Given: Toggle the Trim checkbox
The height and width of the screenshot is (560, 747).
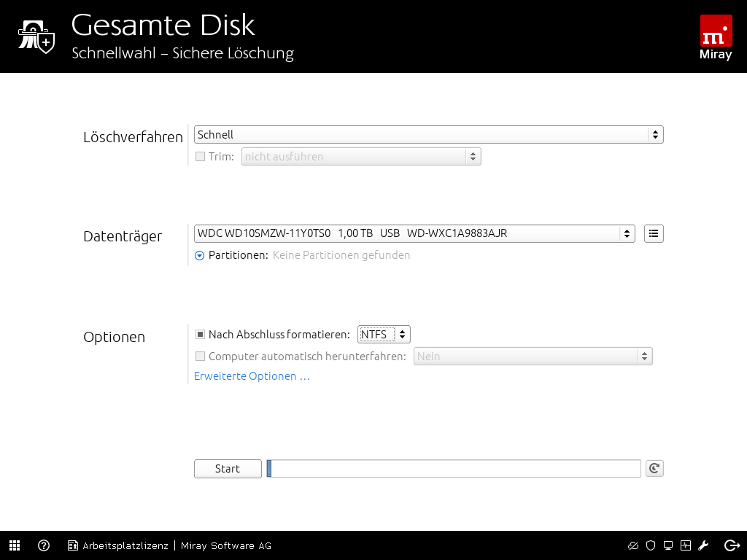Looking at the screenshot, I should pyautogui.click(x=201, y=157).
